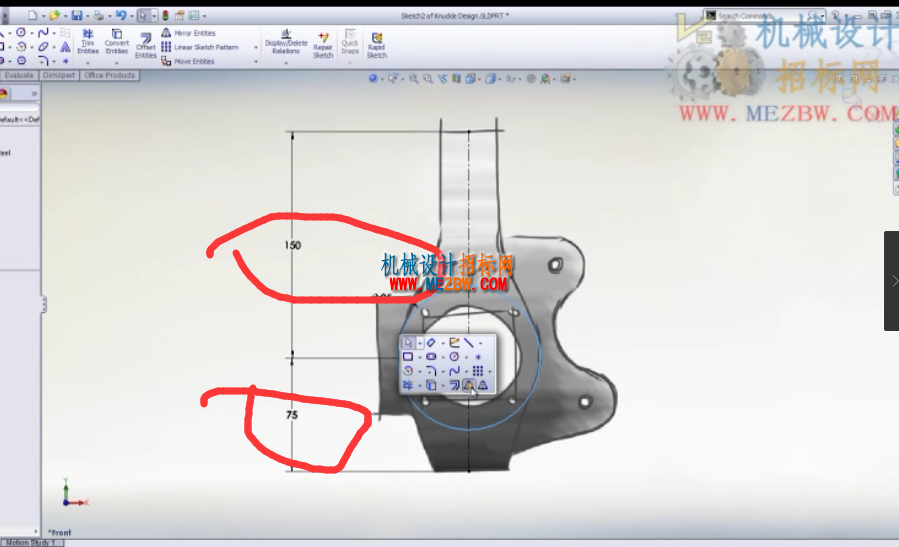The width and height of the screenshot is (899, 547).
Task: Expand the Display/Delete Relations dropdown arrow
Action: 286,62
